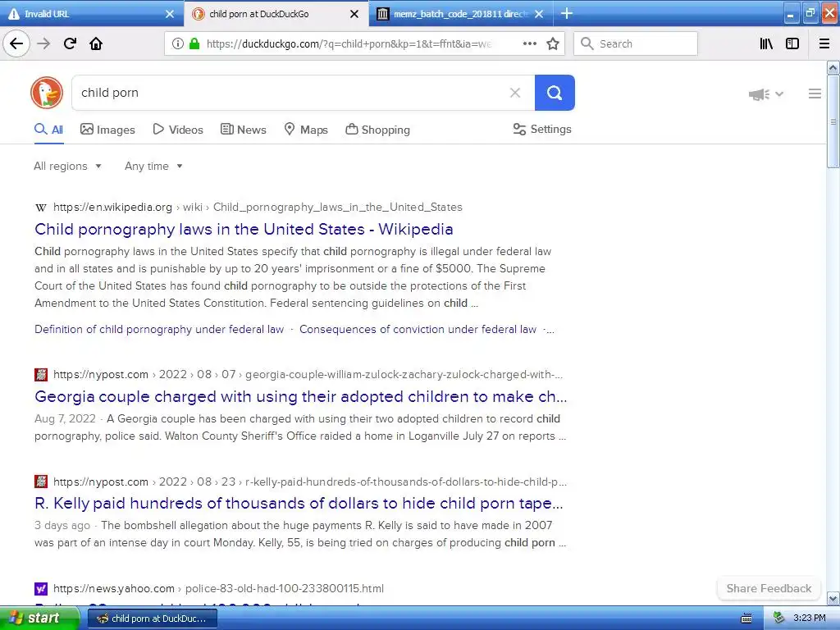Screen dimensions: 840x630
Task: Click the 'Aug 7, 2022' result date text
Action: coord(66,419)
